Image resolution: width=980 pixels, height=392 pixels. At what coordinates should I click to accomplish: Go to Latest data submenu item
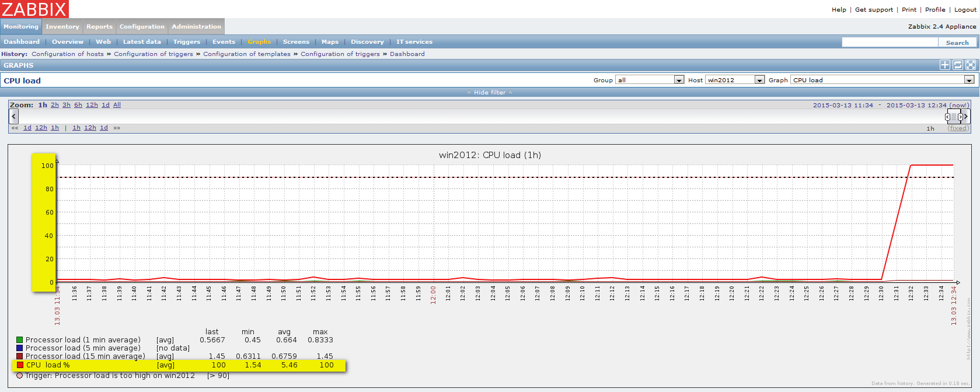[x=142, y=42]
